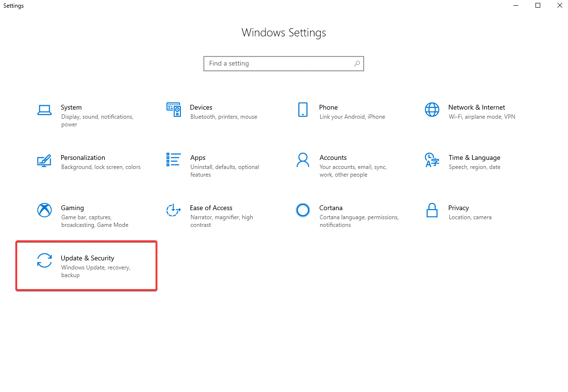568x392 pixels.
Task: Select the Accounts person icon
Action: (303, 160)
